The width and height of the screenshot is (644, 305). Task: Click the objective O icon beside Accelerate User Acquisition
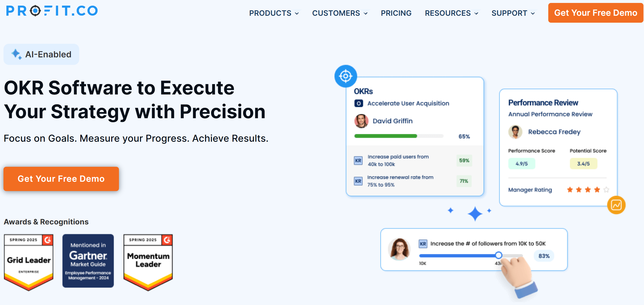(x=359, y=103)
